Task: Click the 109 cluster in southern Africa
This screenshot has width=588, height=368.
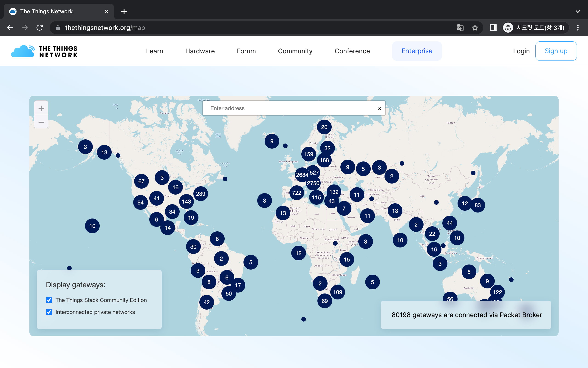Action: click(338, 292)
